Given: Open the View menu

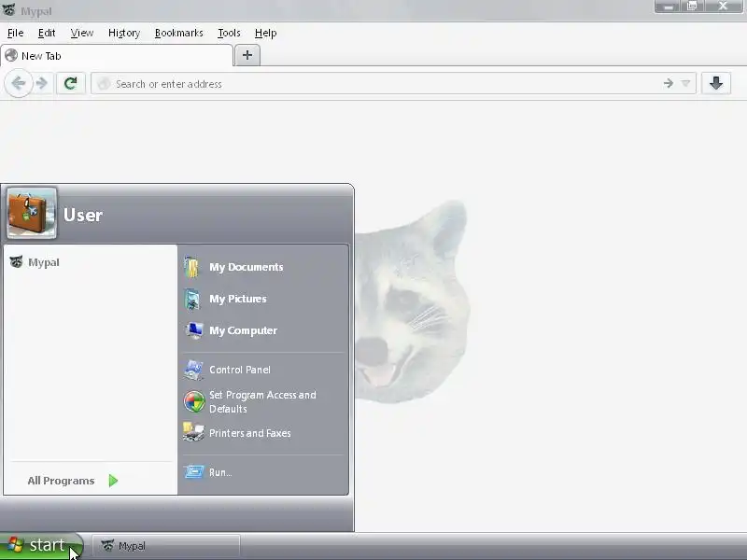Looking at the screenshot, I should tap(82, 33).
